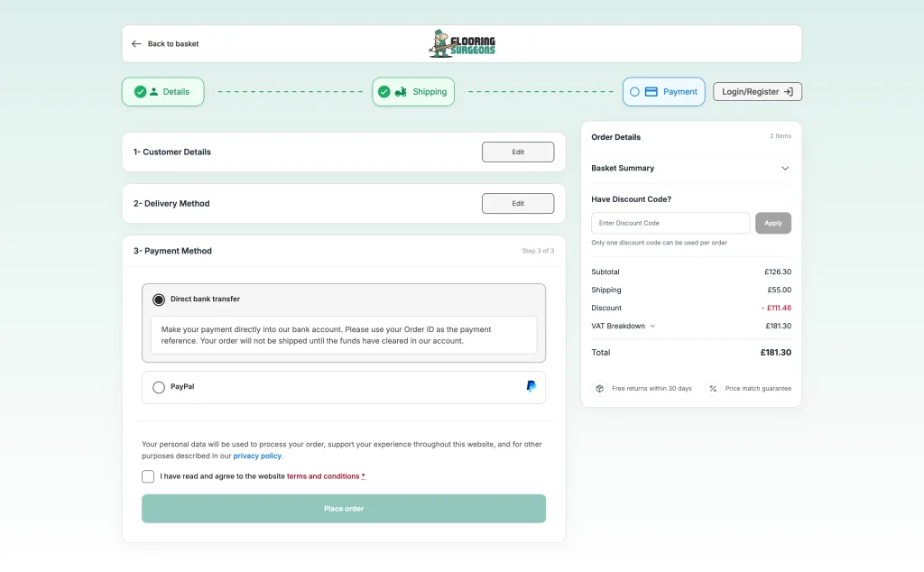Apply the discount code

click(773, 223)
